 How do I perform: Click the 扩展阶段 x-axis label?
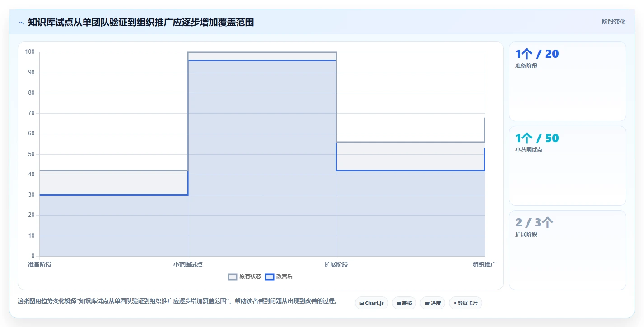[x=336, y=264]
